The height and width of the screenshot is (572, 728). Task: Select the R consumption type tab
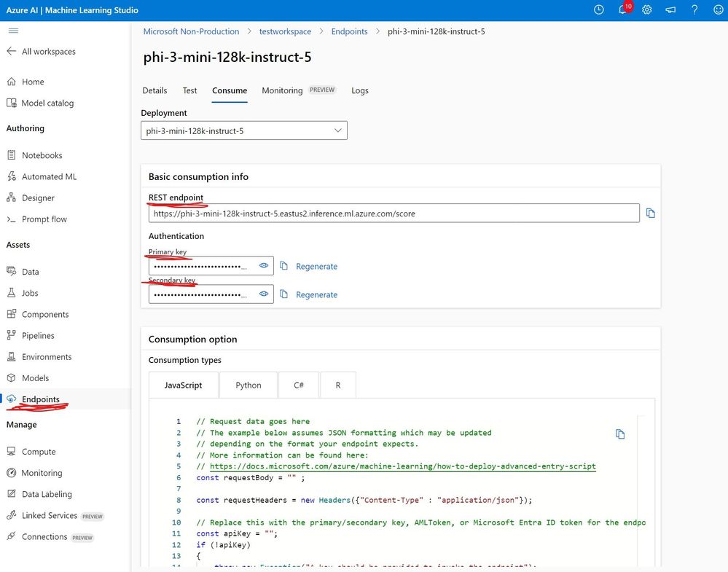(x=338, y=385)
